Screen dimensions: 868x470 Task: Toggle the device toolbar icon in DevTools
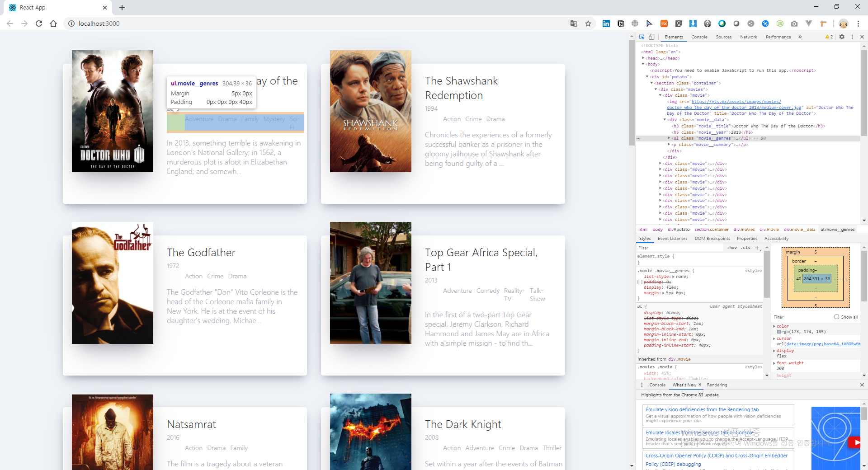[x=651, y=37]
